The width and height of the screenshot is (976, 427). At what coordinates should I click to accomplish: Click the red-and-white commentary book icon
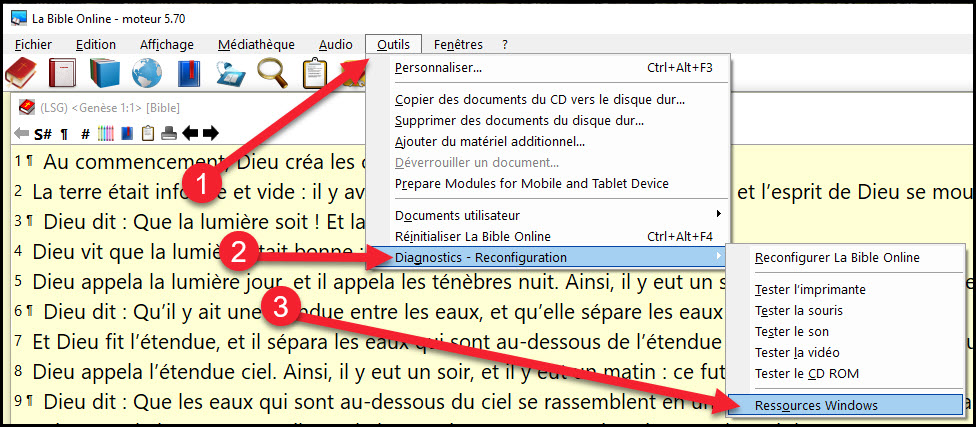pos(62,73)
